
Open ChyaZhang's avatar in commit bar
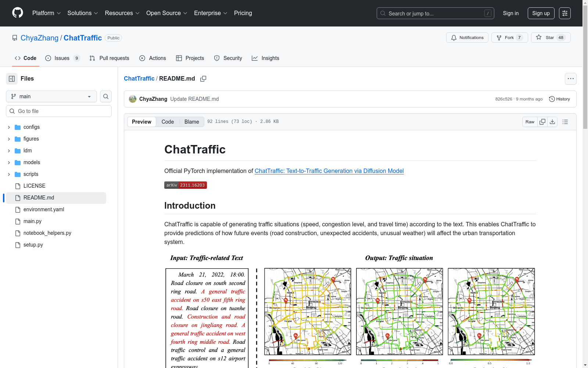click(x=133, y=99)
